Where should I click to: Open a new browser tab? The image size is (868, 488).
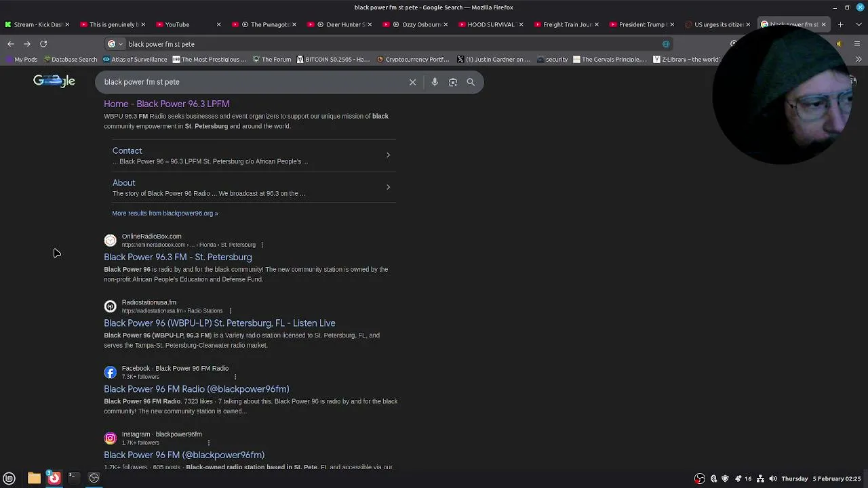(840, 24)
